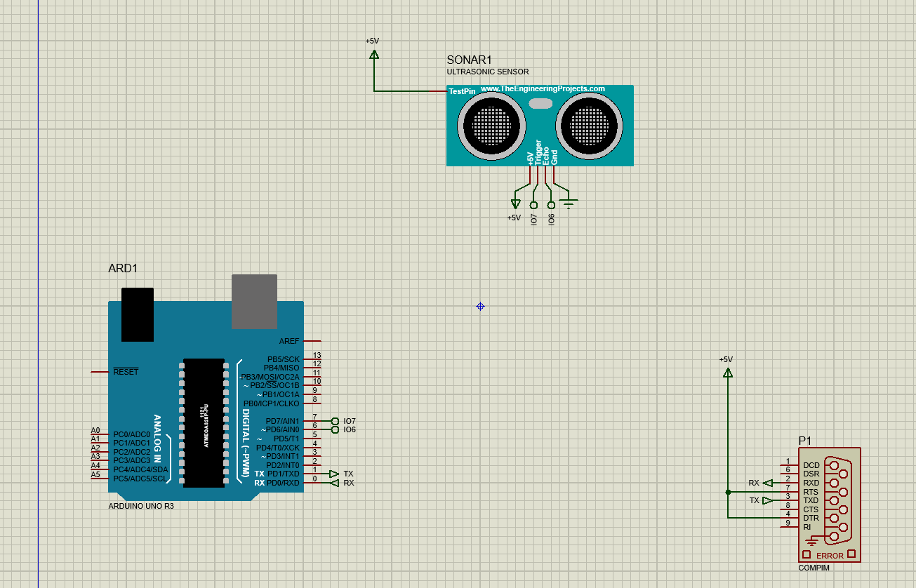Click the RX terminal connected to COMPIM RXD
Image resolution: width=916 pixels, height=588 pixels.
769,483
